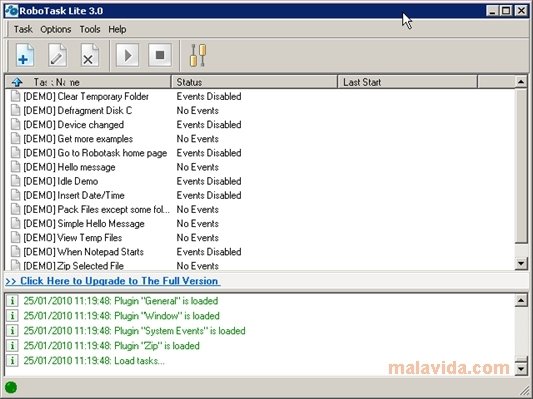This screenshot has height=399, width=533.
Task: Click the log panel scrollbar down arrow
Action: click(x=521, y=368)
